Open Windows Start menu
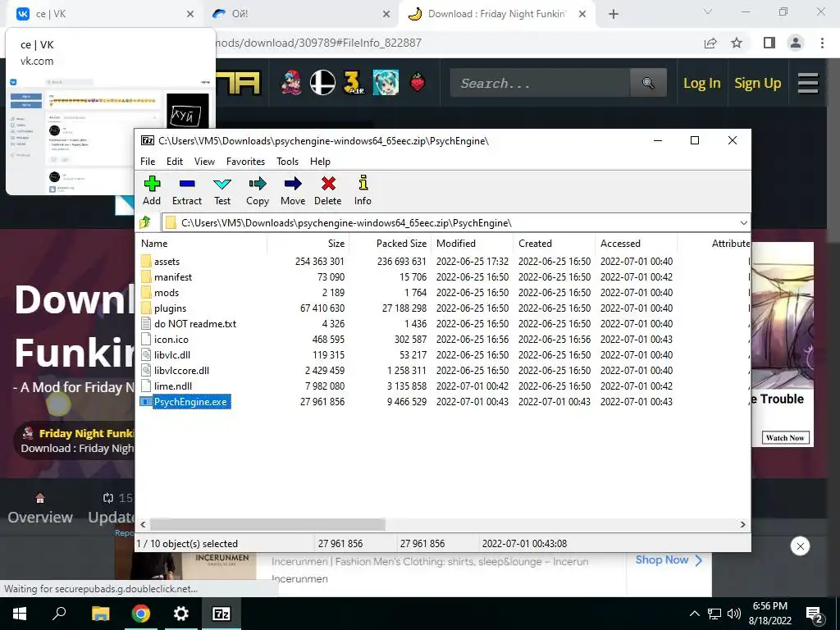 20,614
